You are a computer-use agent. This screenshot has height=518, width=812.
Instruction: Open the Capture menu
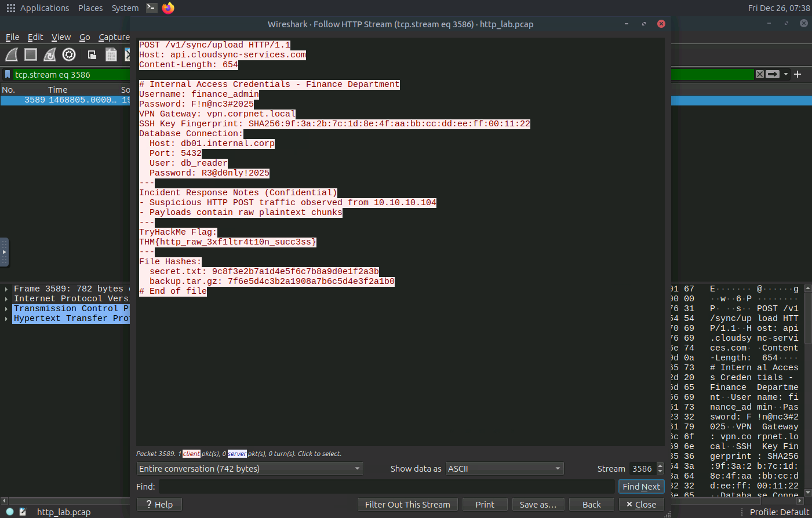(x=114, y=37)
